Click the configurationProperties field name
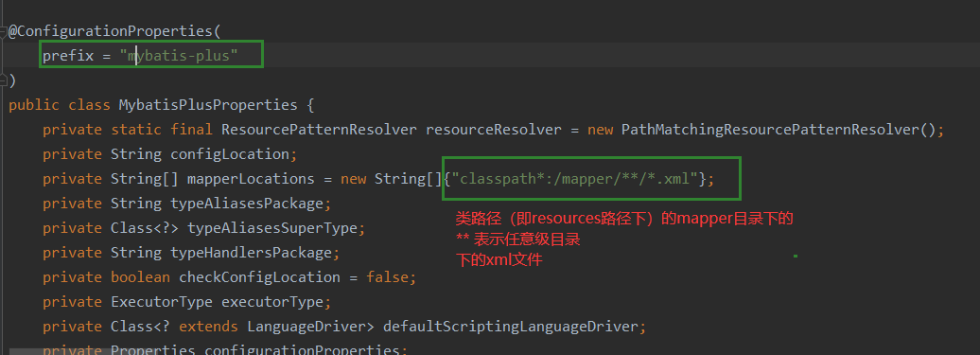The width and height of the screenshot is (980, 355). point(302,350)
